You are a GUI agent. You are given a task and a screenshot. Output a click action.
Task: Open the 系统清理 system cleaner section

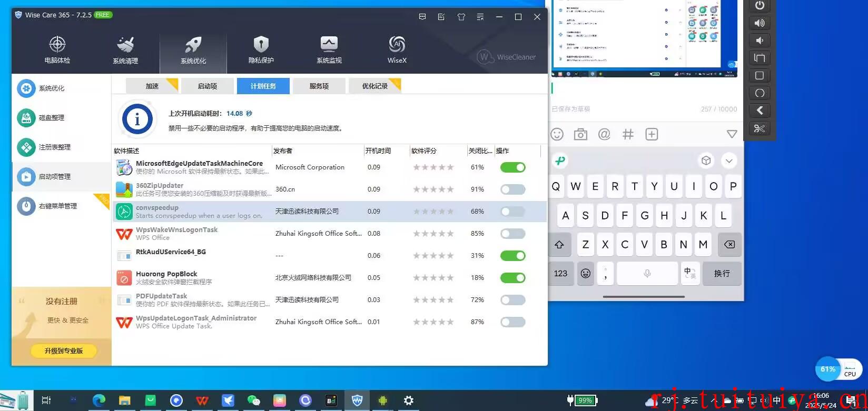(125, 51)
